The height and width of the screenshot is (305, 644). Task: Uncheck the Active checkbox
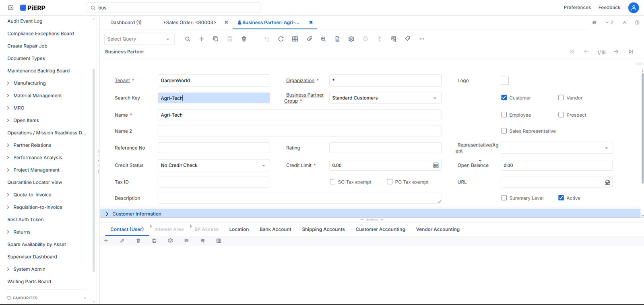(561, 198)
